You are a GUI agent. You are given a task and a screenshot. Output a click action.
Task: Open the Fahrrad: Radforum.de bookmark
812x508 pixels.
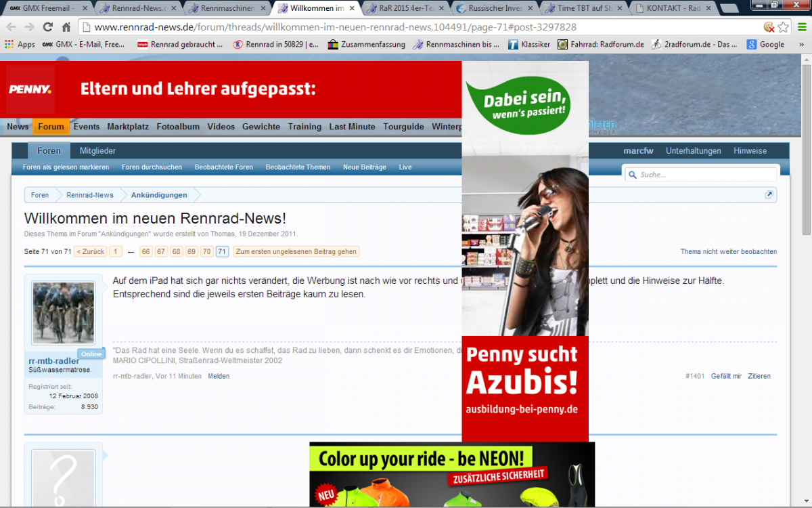point(601,45)
